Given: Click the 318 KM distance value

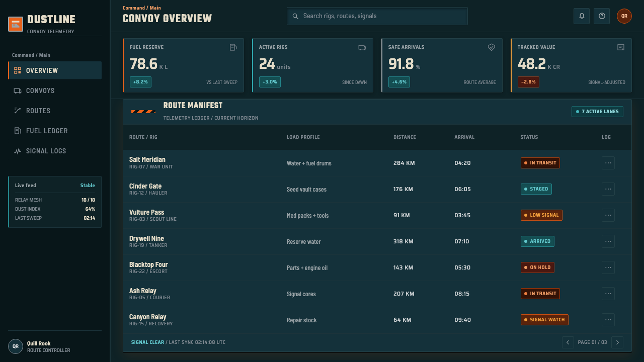Looking at the screenshot, I should pos(404,241).
